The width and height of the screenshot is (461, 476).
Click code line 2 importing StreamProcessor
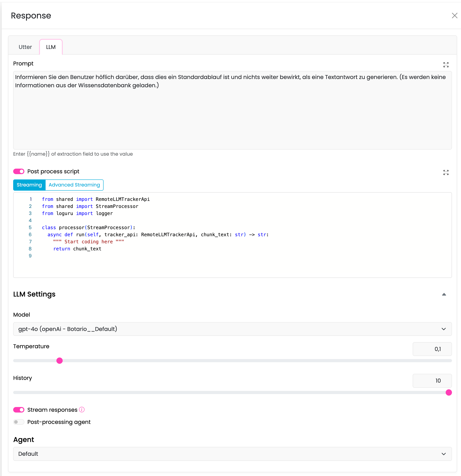90,206
